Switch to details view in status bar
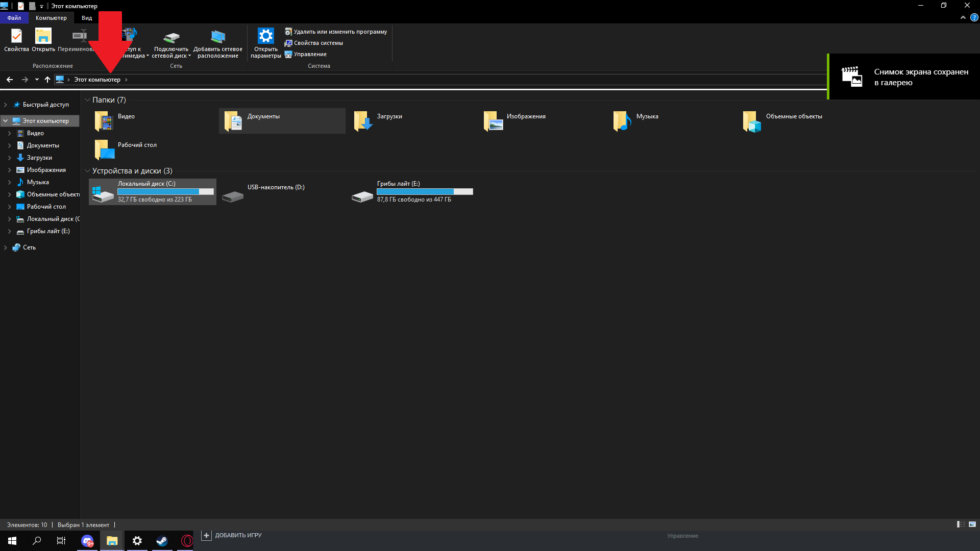Viewport: 980px width, 551px height. (x=961, y=524)
